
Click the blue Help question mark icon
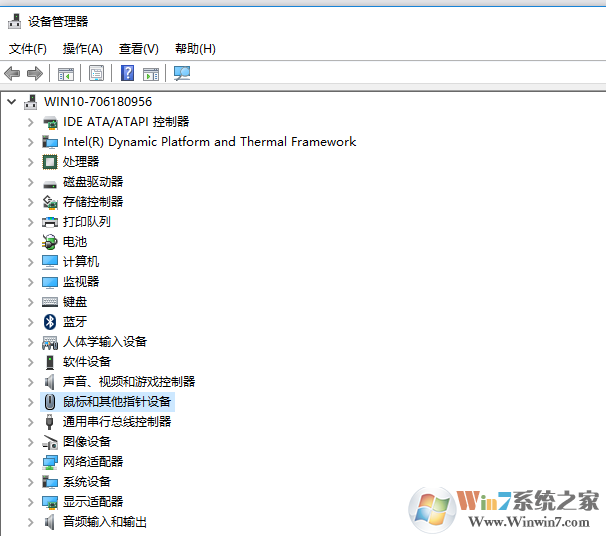pos(128,73)
